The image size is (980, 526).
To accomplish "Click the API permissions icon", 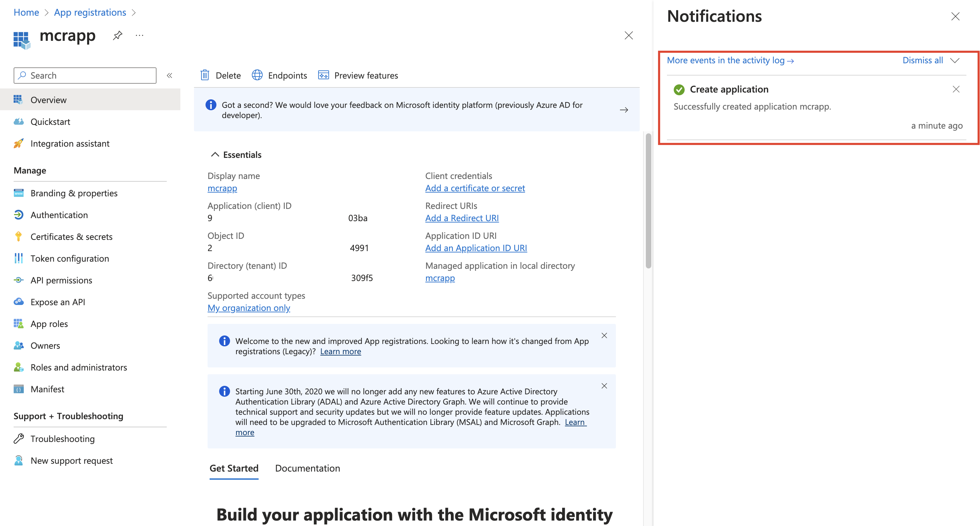I will coord(18,280).
